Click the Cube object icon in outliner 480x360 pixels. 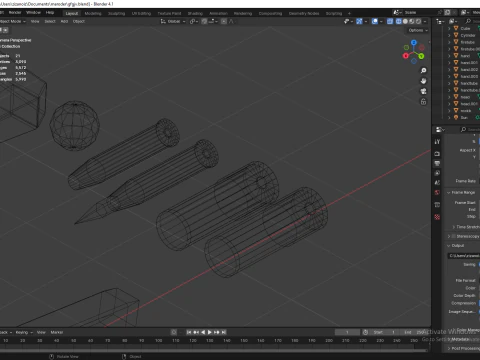point(456,28)
